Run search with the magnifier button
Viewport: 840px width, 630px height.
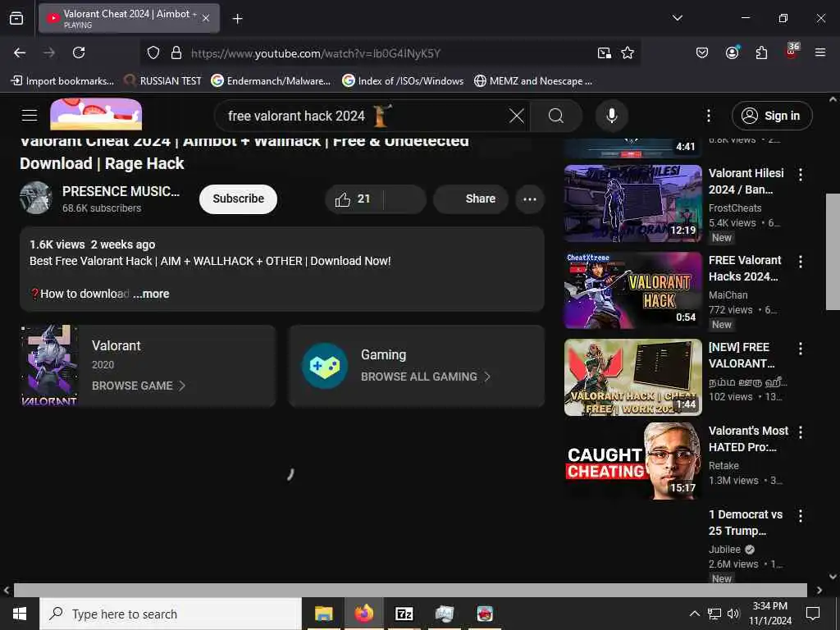click(x=556, y=116)
